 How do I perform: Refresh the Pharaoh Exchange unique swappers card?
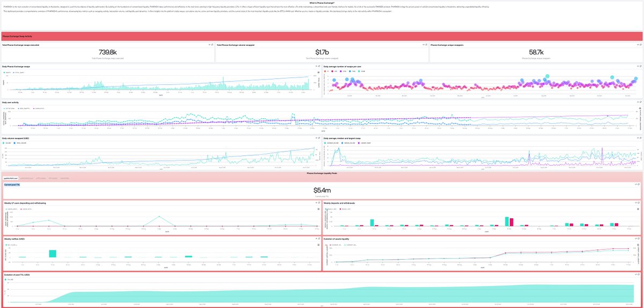pos(640,45)
